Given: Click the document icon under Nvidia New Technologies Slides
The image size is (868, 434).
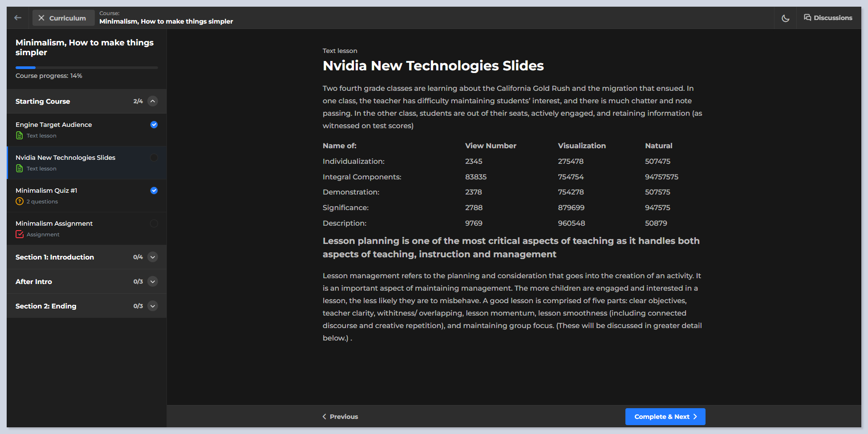Looking at the screenshot, I should click(20, 169).
